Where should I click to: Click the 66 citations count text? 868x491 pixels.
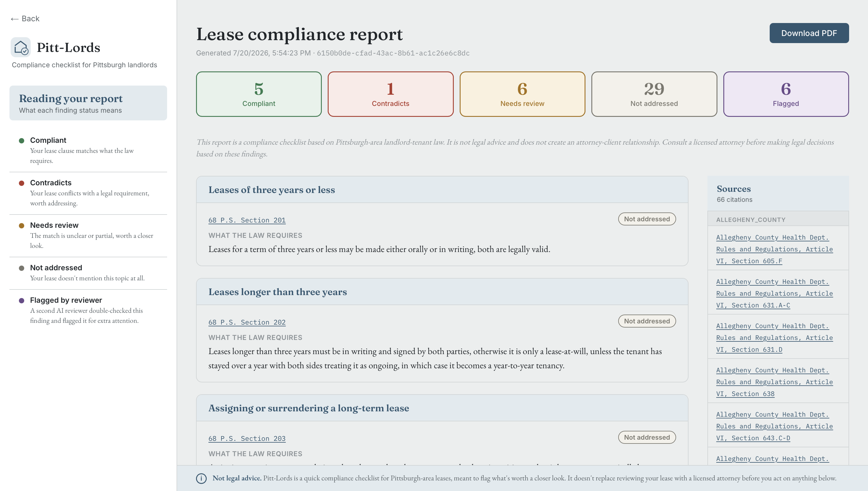735,200
